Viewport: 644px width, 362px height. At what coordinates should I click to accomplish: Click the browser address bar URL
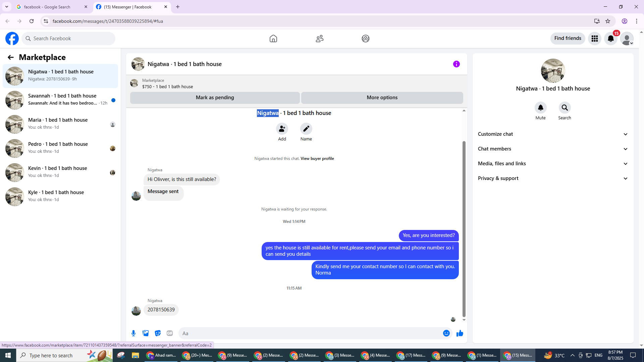click(x=108, y=21)
